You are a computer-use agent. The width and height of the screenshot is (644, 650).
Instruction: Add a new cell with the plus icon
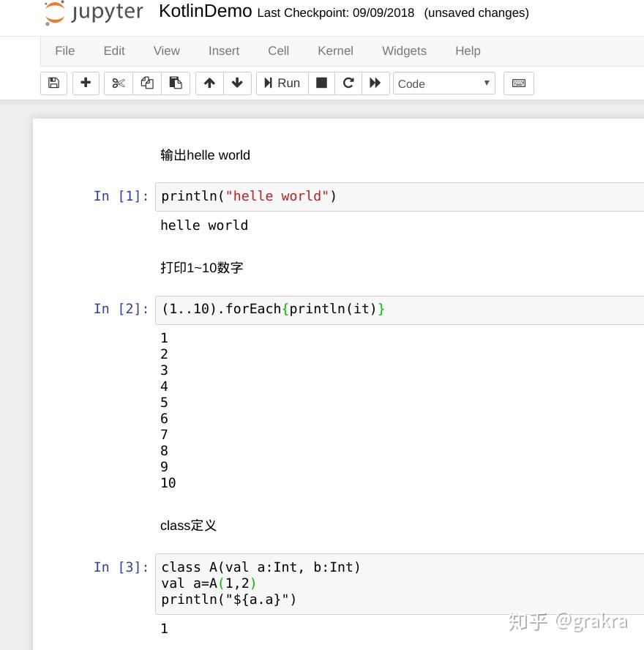click(86, 83)
